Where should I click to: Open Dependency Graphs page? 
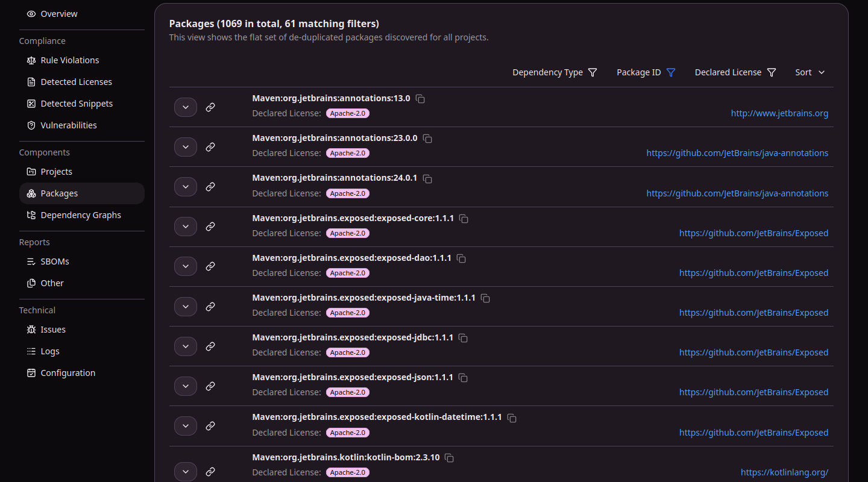coord(82,215)
